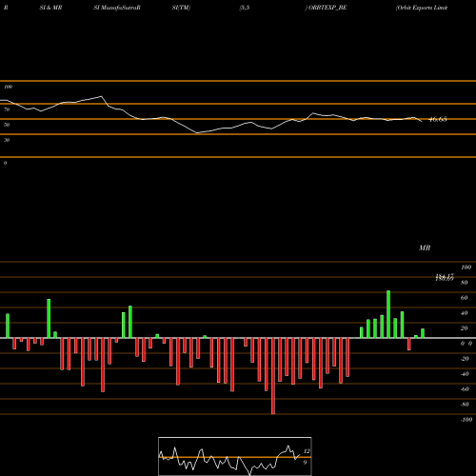Click the RSI value label 46.65

click(x=438, y=119)
